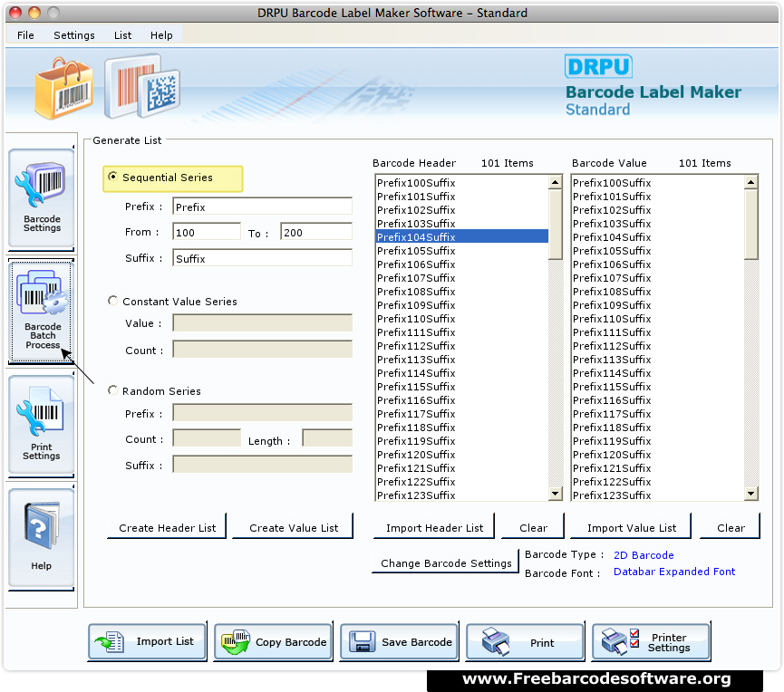
Task: Click the Constant Value Series Value field
Action: click(x=263, y=323)
